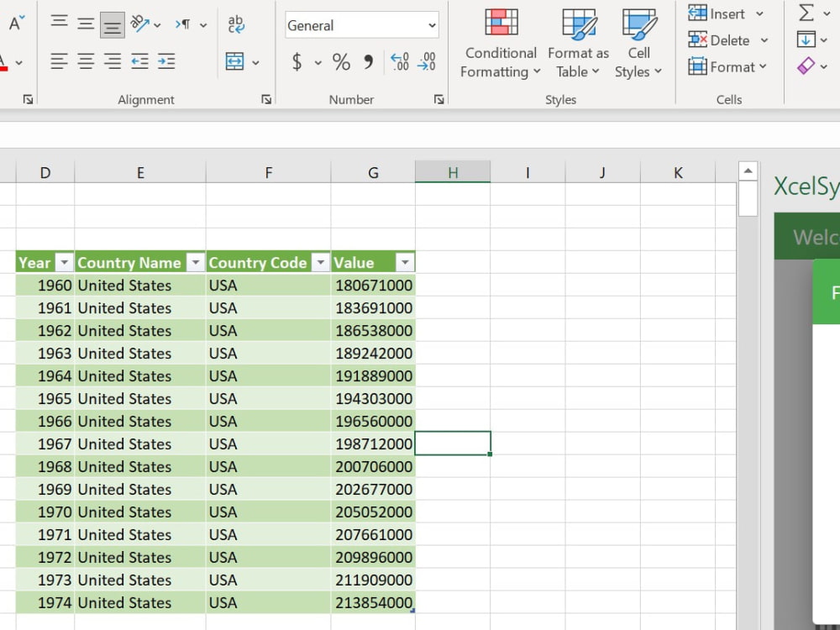Screen dimensions: 840x630
Task: Click Insert cells button
Action: click(717, 13)
